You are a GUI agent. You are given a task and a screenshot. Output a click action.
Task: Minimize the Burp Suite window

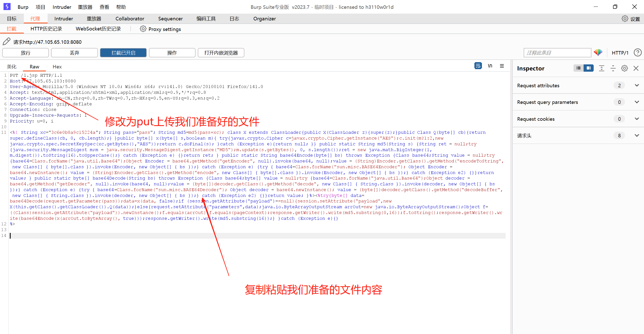596,7
